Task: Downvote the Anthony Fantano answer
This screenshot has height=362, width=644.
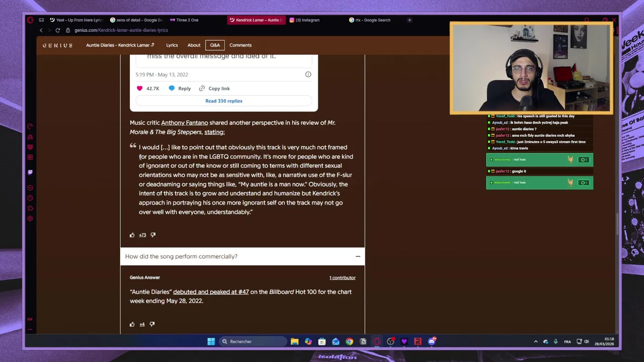Action: [x=153, y=235]
